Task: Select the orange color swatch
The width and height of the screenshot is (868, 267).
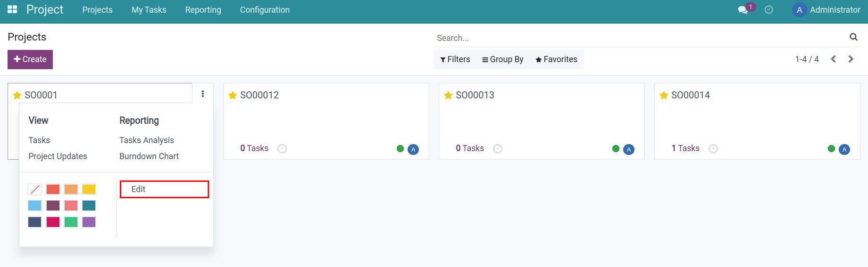Action: tap(71, 189)
